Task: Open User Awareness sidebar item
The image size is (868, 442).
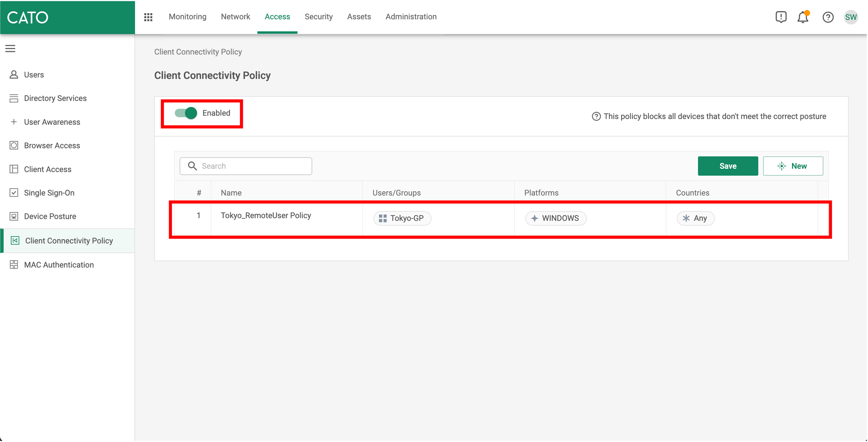Action: (x=67, y=122)
